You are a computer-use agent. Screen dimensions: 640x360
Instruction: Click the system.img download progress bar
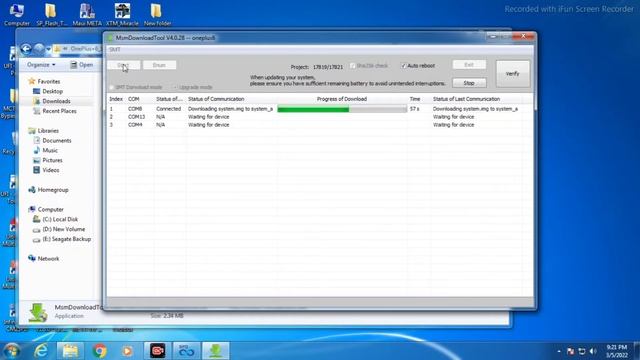tap(342, 109)
